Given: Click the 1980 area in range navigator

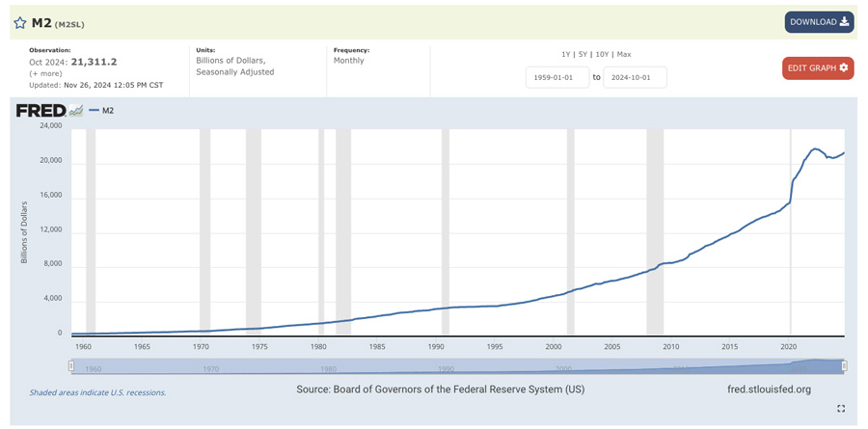Looking at the screenshot, I should coord(329,367).
